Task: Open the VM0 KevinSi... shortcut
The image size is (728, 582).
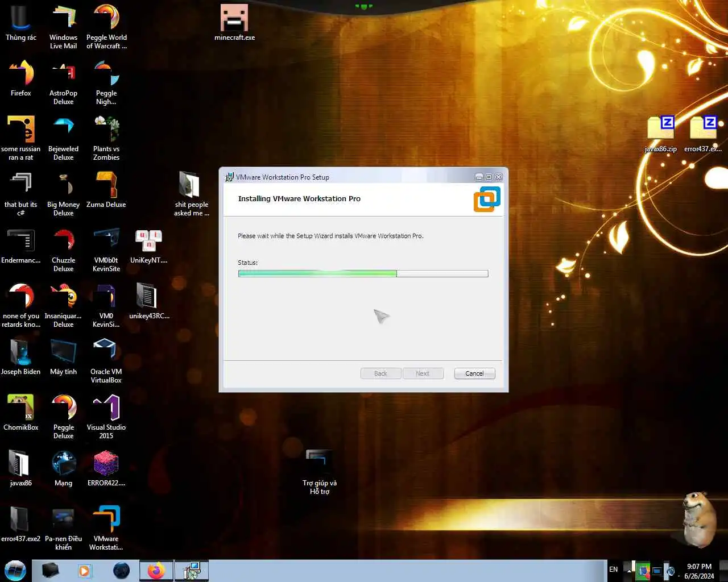Action: pos(106,305)
